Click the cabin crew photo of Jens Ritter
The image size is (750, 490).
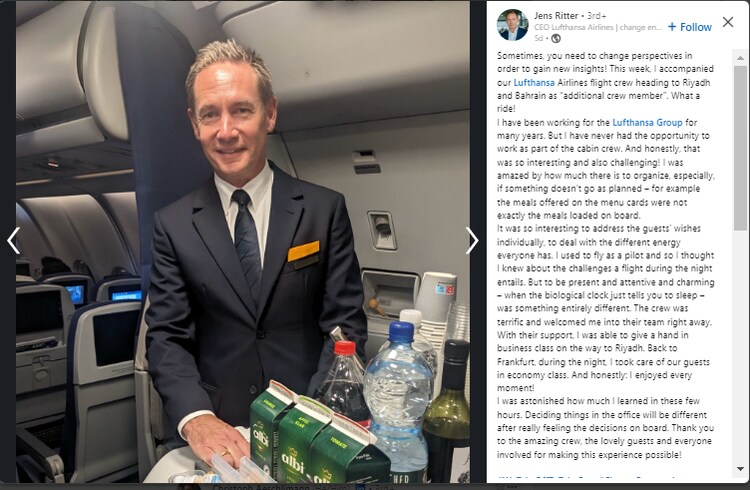point(243,241)
